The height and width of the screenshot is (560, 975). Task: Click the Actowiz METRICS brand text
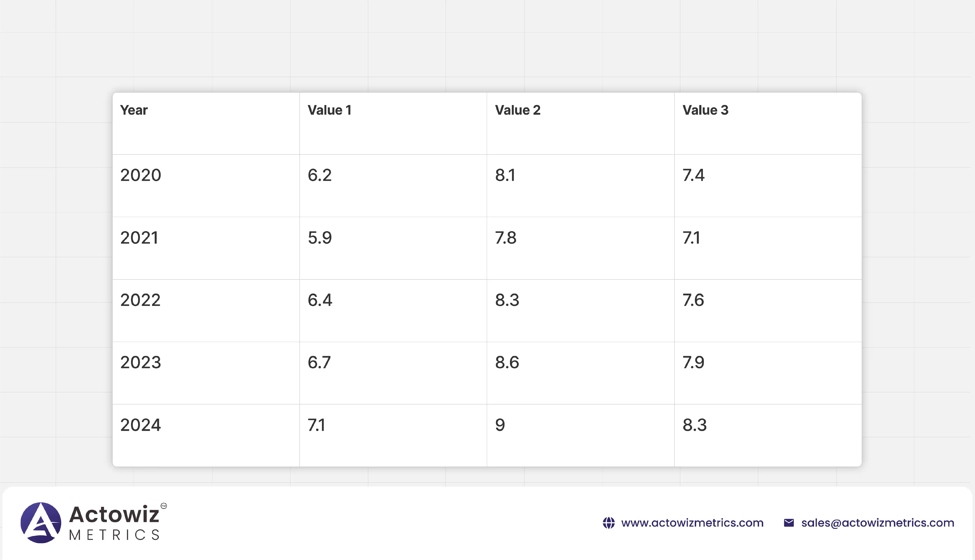(x=114, y=523)
